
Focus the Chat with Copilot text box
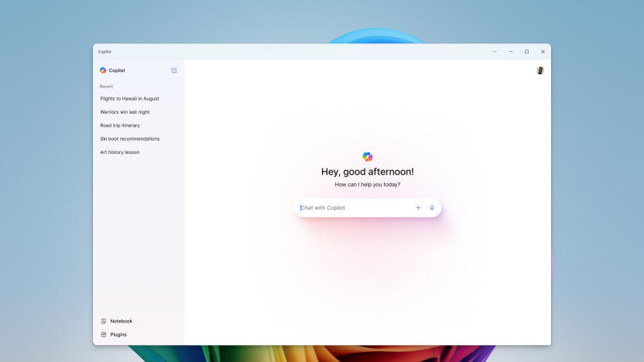coord(352,208)
